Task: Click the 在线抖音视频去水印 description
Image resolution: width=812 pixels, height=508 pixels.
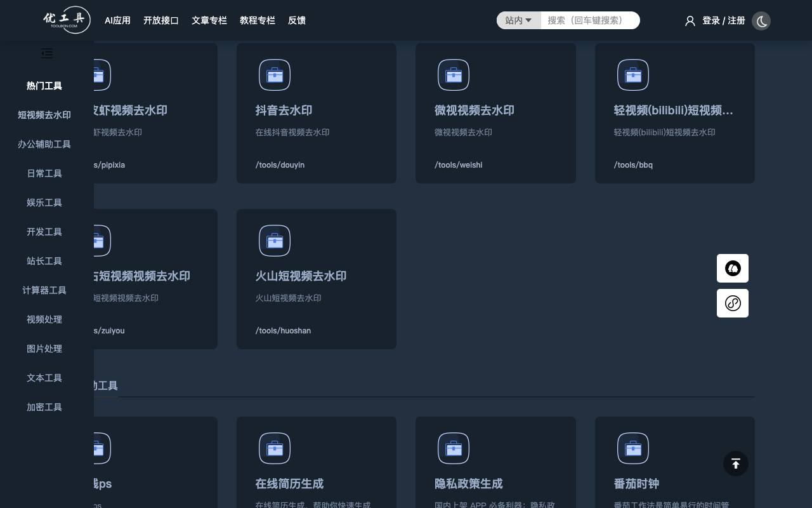Action: pyautogui.click(x=292, y=133)
